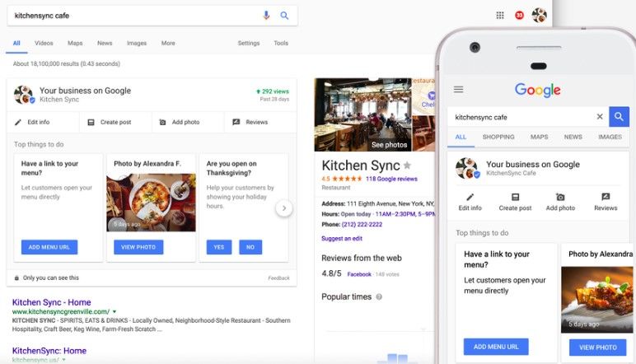Viewport: 636px width, 364px height.
Task: Tap the blue search button on phone
Action: tap(619, 117)
